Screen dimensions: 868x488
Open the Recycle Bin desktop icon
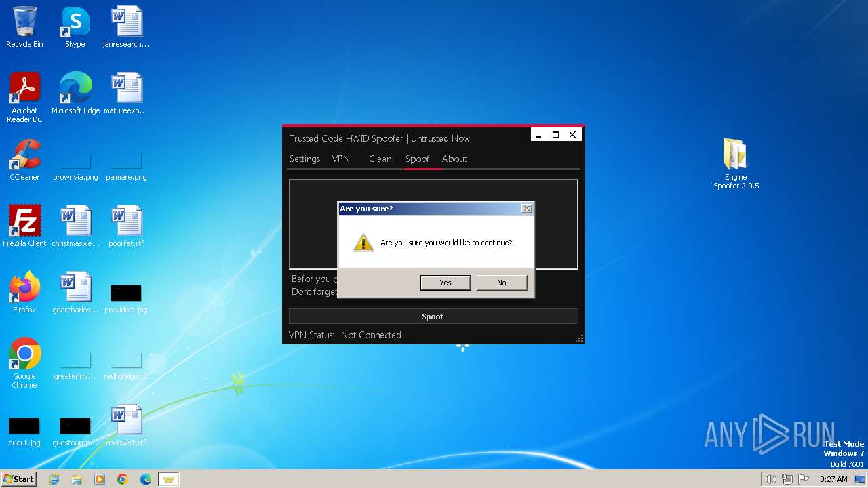pyautogui.click(x=24, y=28)
